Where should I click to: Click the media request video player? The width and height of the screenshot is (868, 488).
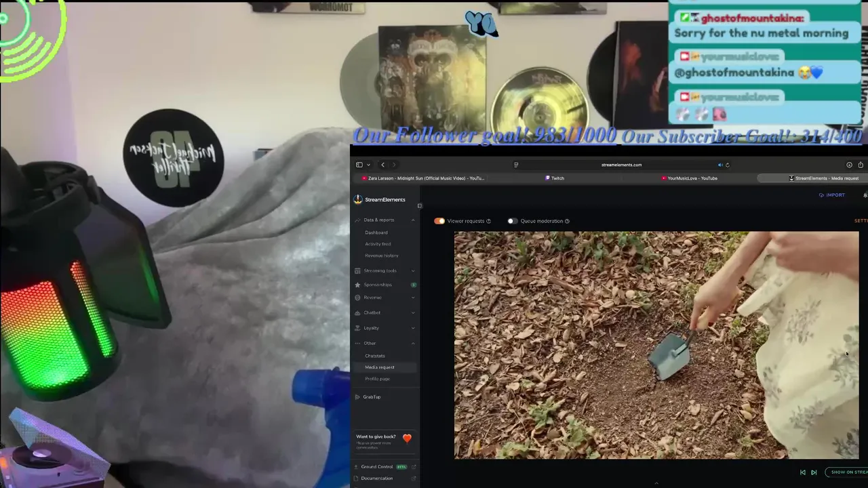point(656,345)
